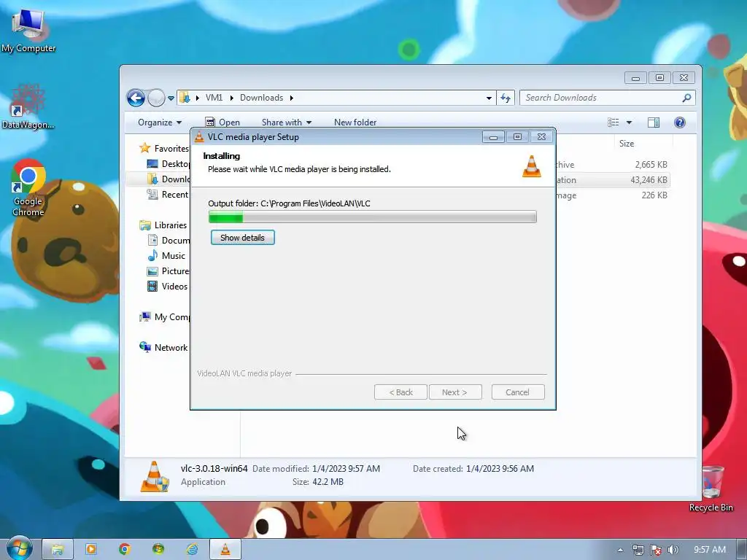Change view icon in Explorer toolbar
This screenshot has height=560, width=747.
point(613,122)
